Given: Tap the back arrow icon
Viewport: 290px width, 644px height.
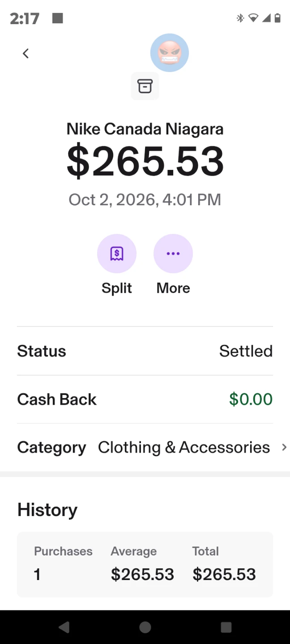Looking at the screenshot, I should (x=26, y=54).
